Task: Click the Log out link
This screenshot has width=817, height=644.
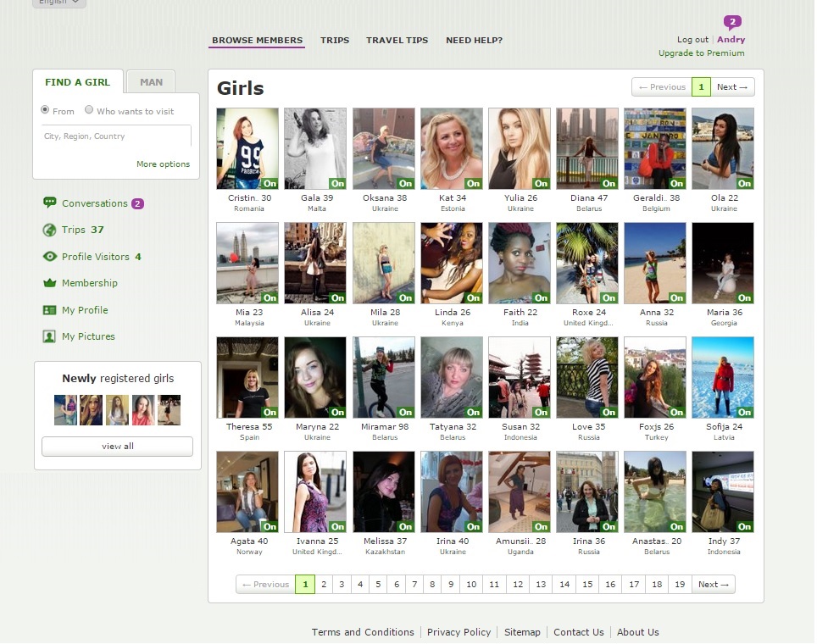Action: tap(692, 40)
